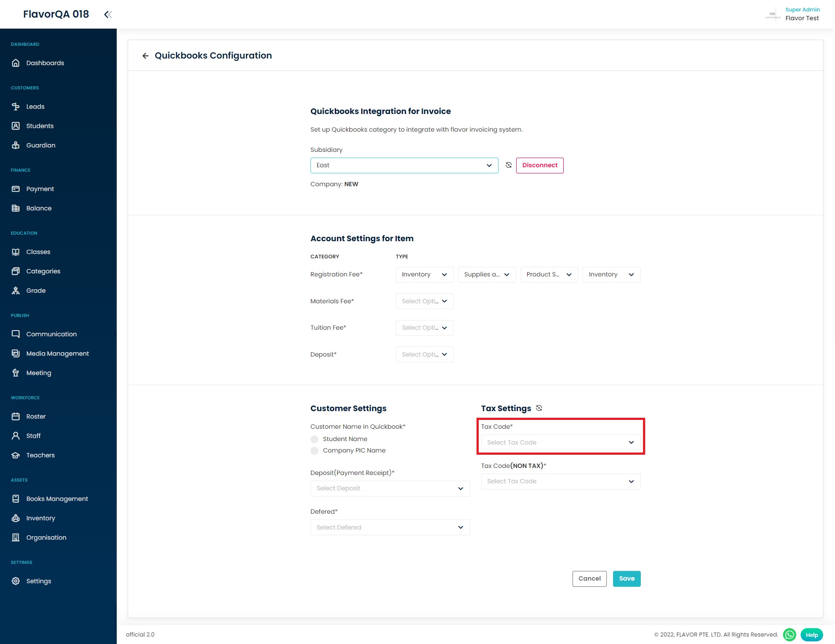The width and height of the screenshot is (835, 644).
Task: Click the Guardian icon in sidebar
Action: pyautogui.click(x=16, y=145)
